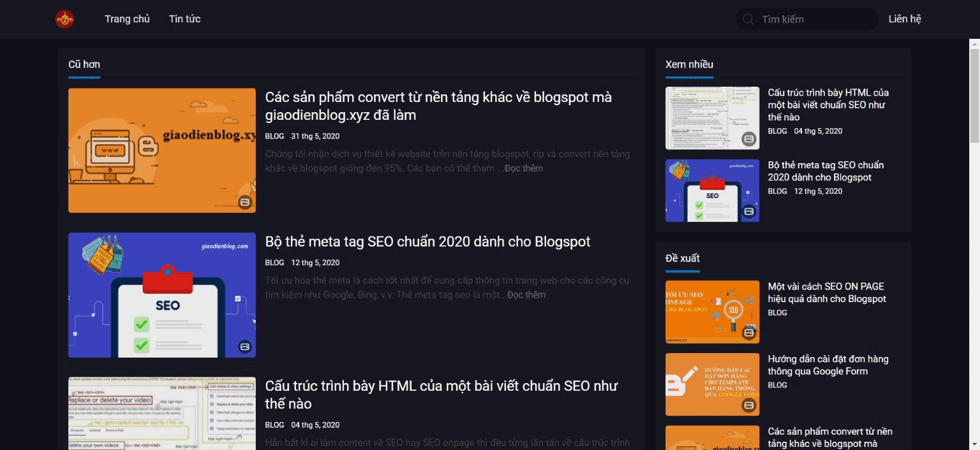980x450 pixels.
Task: Click Đọc thêm on the convert blogspot post
Action: tap(524, 168)
